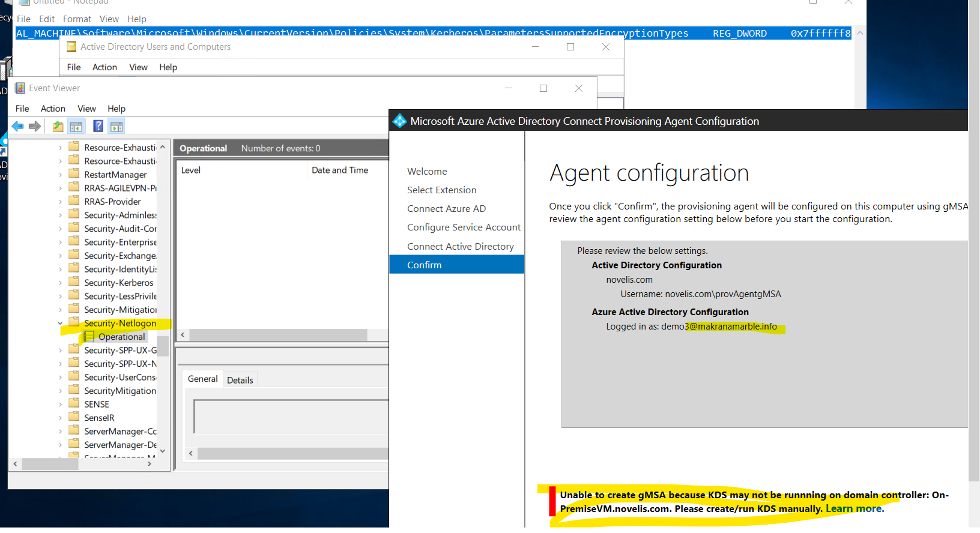Click highlighted registry path line in Notepad
The image size is (980, 533).
click(433, 33)
